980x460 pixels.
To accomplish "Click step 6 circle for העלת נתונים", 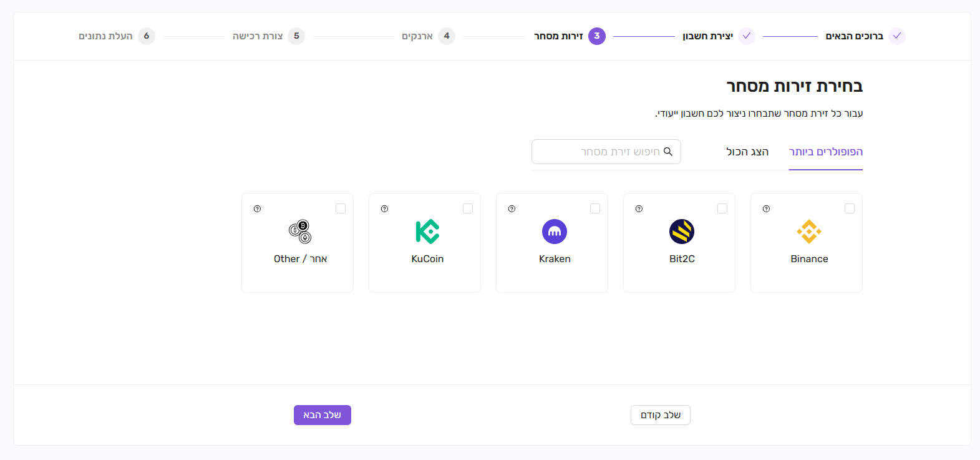I will point(147,36).
